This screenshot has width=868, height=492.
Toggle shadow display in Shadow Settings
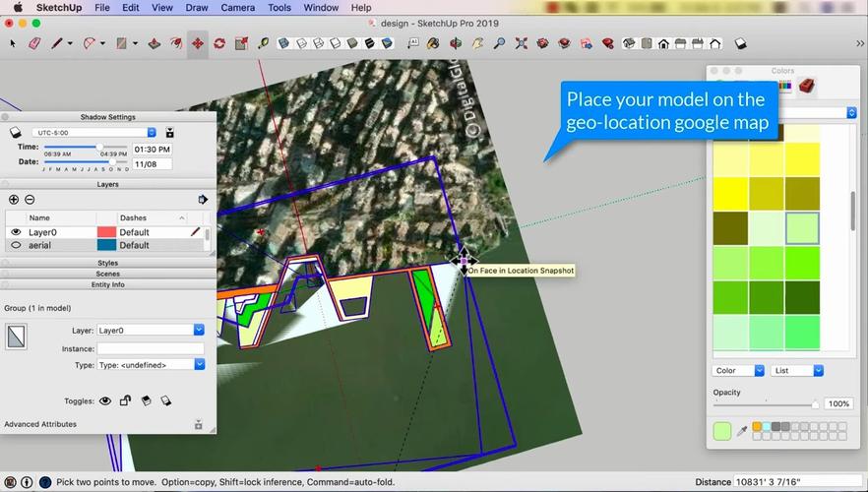(x=16, y=132)
